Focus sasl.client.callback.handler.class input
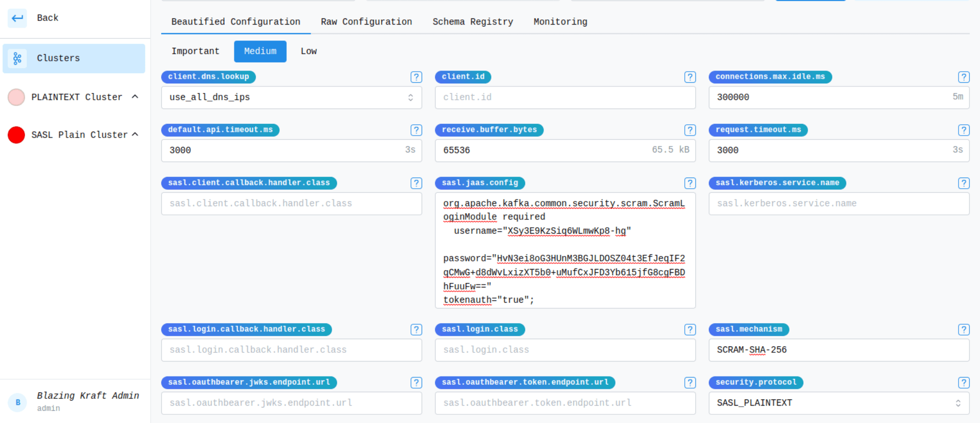This screenshot has height=423, width=980. click(x=292, y=204)
